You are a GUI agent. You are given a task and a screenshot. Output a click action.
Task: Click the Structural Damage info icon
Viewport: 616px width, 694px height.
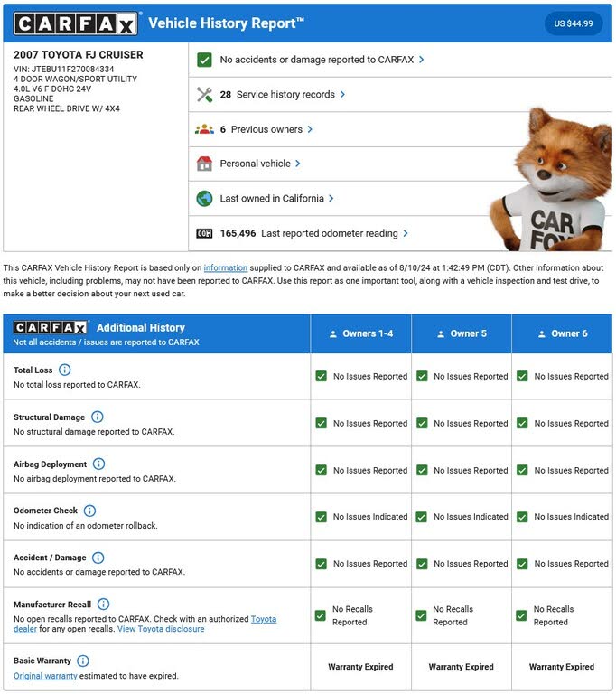tap(98, 417)
